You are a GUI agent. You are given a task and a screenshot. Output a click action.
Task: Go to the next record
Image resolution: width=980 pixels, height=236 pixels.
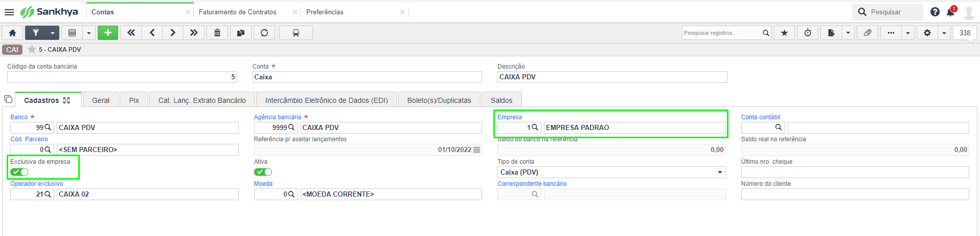173,33
